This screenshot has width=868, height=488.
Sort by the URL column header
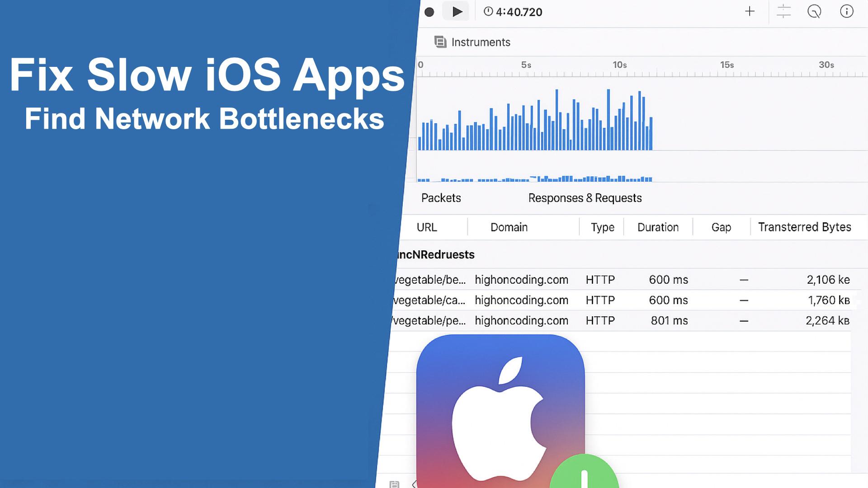[x=427, y=227]
